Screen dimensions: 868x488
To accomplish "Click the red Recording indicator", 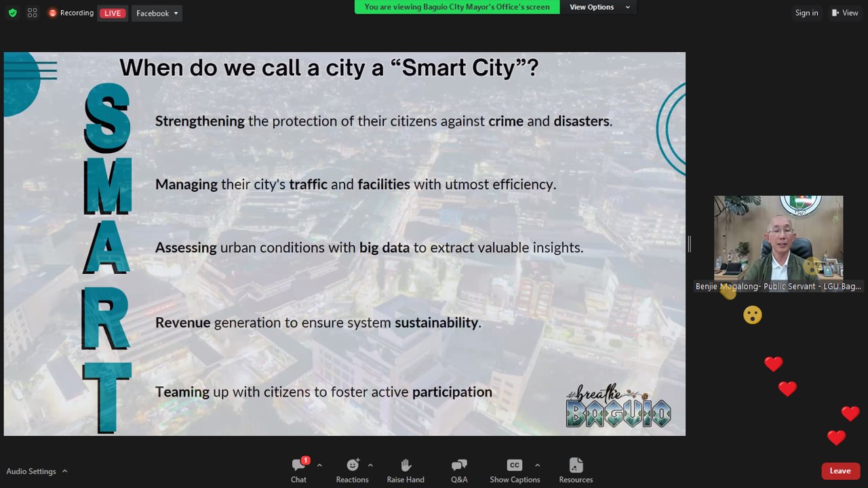I will point(71,13).
